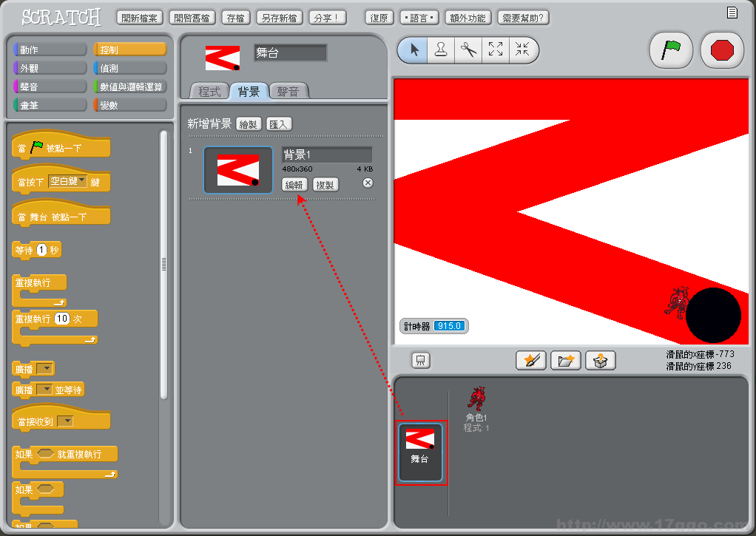Click the 存檔 save button
The height and width of the screenshot is (536, 756).
[x=235, y=18]
